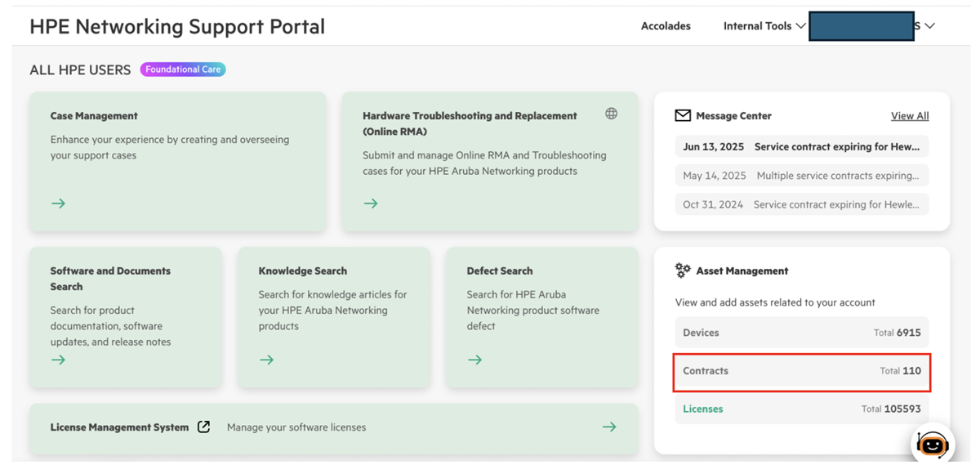Select the Knowledge Search card title

pyautogui.click(x=303, y=271)
